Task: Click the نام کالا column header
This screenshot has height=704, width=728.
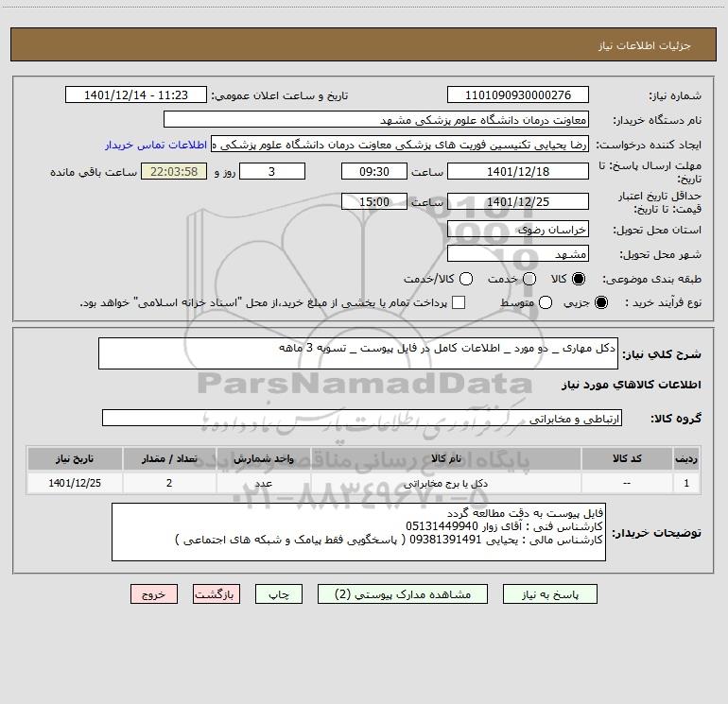Action: pyautogui.click(x=445, y=458)
